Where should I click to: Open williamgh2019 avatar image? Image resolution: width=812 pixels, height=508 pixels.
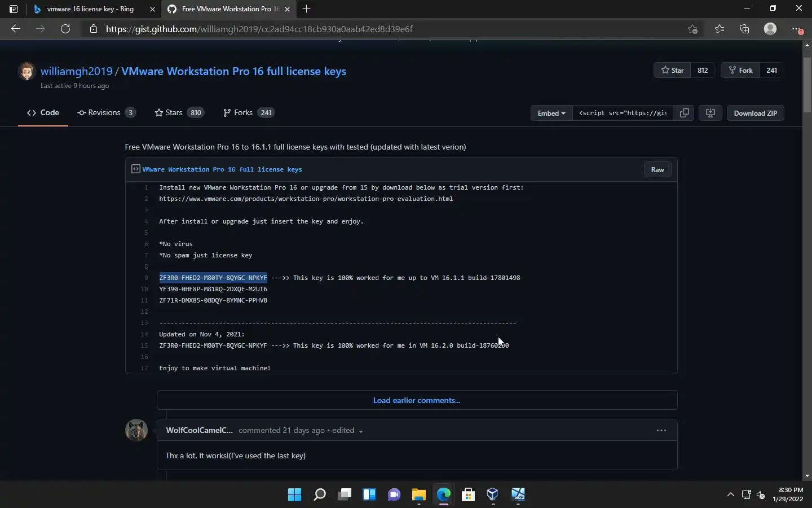coord(27,71)
